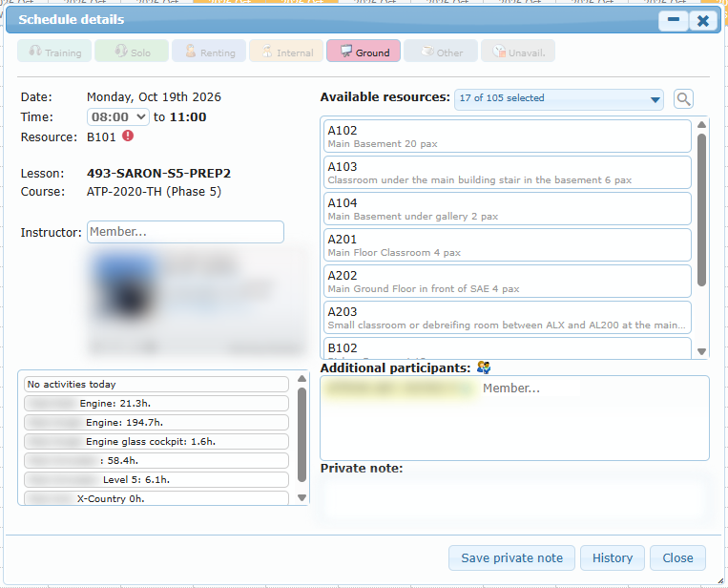728x588 pixels.
Task: Click resources list scroll down arrow
Action: [701, 351]
